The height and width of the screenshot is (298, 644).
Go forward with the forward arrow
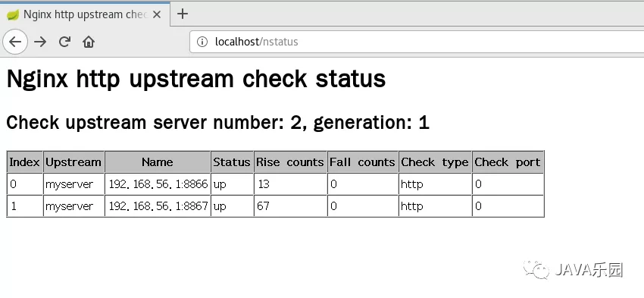40,42
